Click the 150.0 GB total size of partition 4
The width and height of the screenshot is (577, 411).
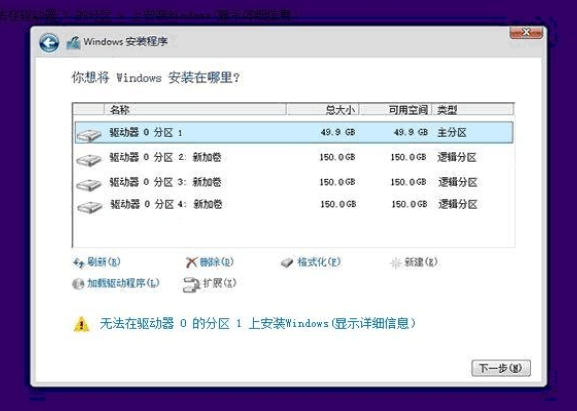[x=338, y=204]
